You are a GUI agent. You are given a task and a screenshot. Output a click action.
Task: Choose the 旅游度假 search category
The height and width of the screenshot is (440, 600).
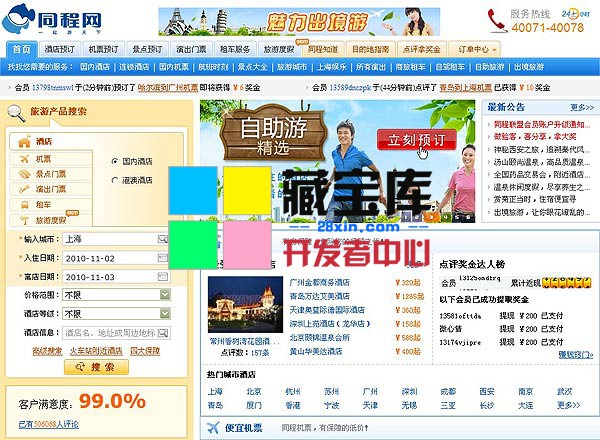pos(45,219)
